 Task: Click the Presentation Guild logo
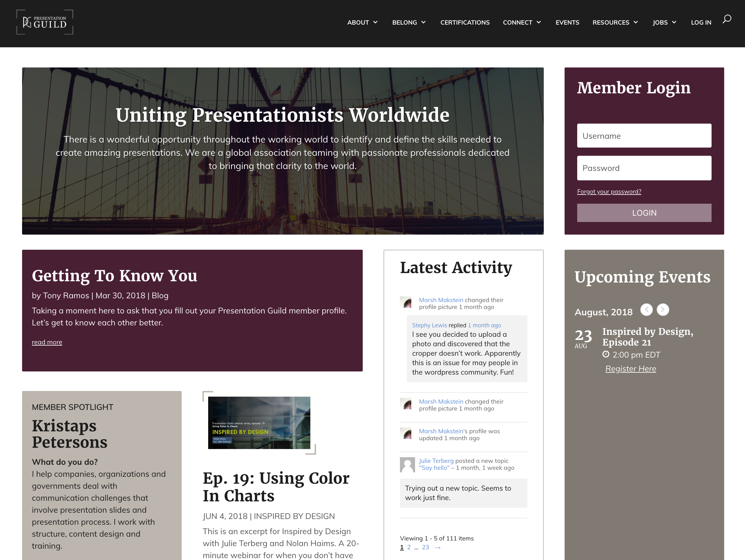45,22
